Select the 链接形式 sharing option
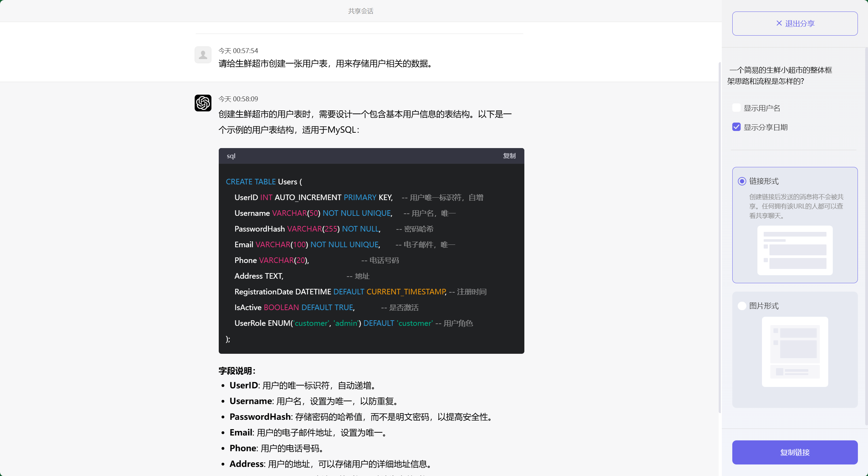Viewport: 868px width, 476px height. [x=742, y=181]
